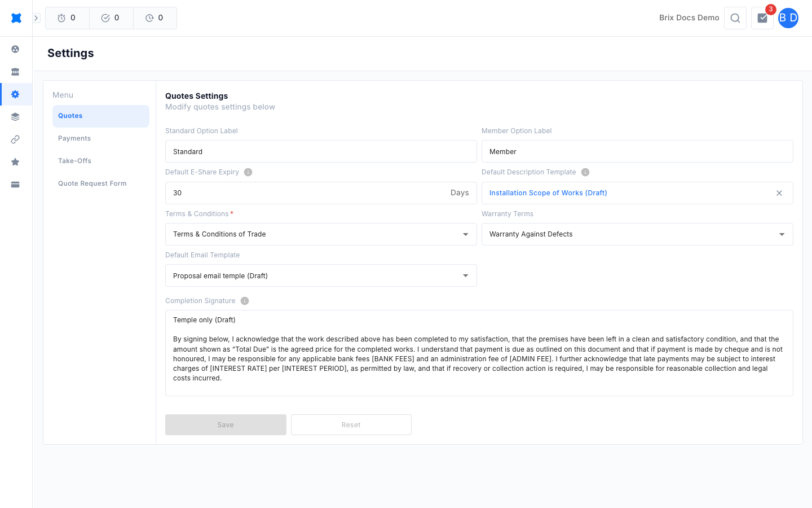The height and width of the screenshot is (508, 812).
Task: Click the Save button
Action: 226,425
